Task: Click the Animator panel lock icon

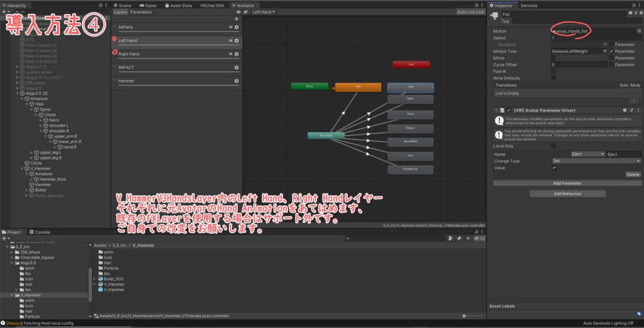Action: pos(477,5)
